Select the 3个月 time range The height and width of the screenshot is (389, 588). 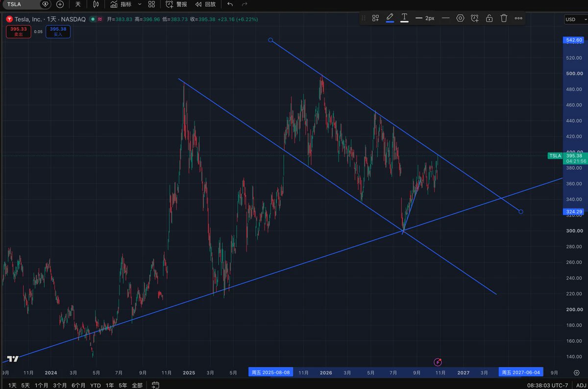pyautogui.click(x=60, y=385)
